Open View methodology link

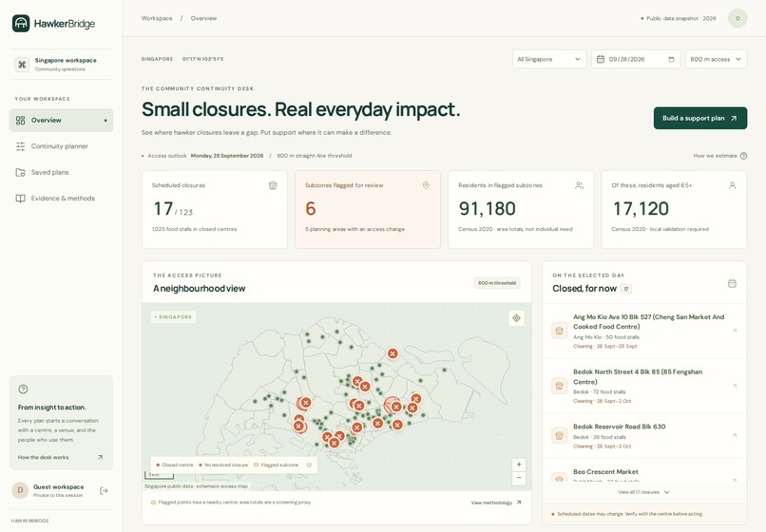(496, 503)
